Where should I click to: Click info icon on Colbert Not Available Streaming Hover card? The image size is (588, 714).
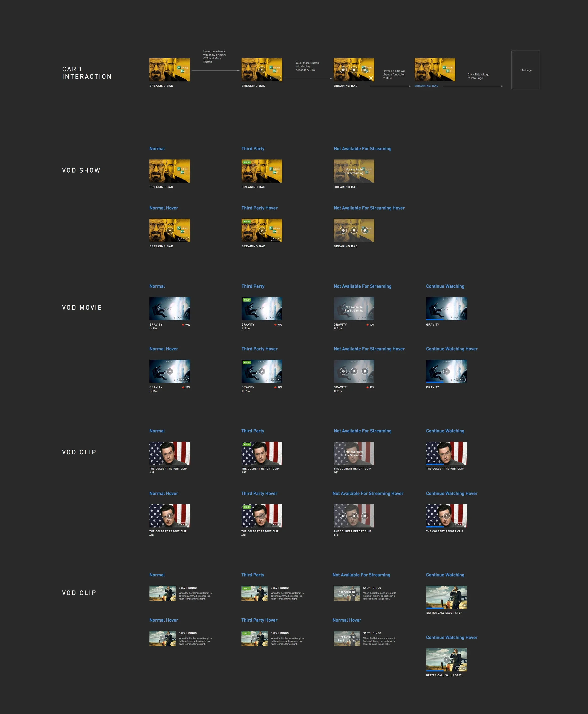(343, 516)
